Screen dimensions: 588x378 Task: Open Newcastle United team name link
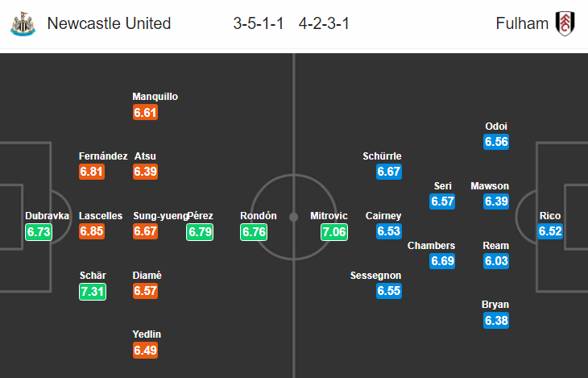[109, 23]
